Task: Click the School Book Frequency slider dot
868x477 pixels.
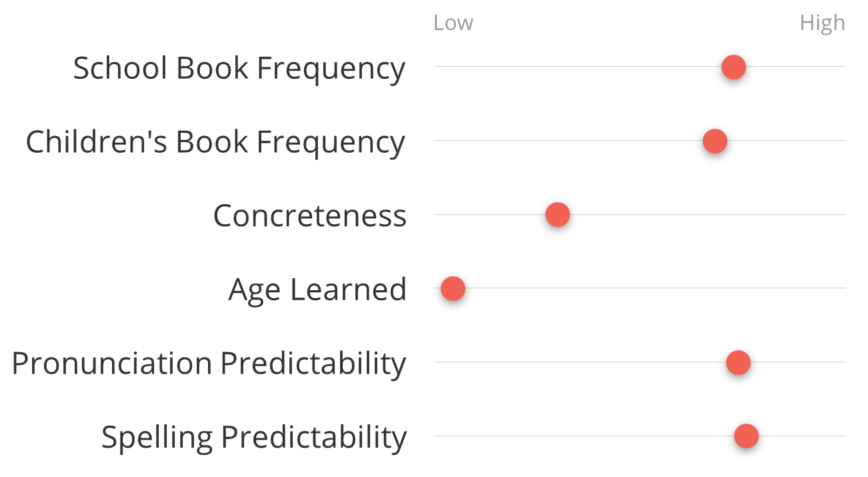Action: coord(733,67)
